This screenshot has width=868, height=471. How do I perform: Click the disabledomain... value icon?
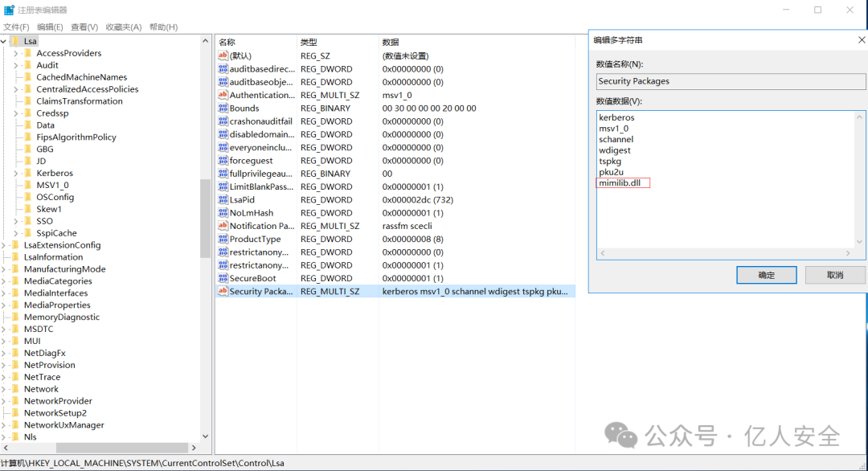pos(223,134)
